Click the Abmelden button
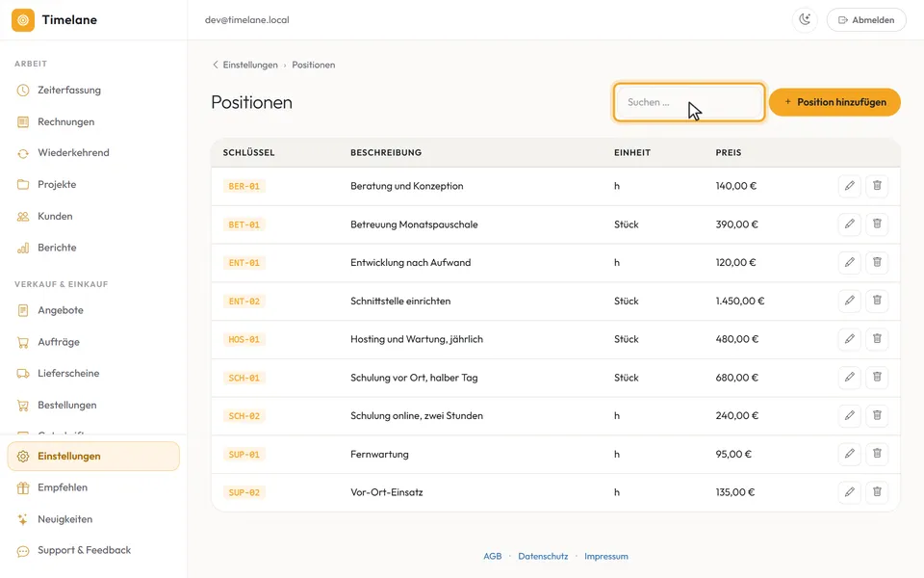 coord(866,20)
